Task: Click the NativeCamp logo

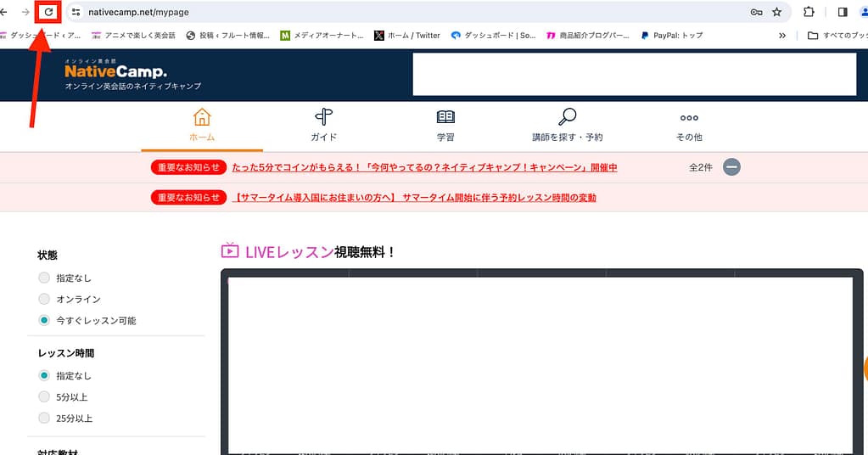Action: click(115, 71)
